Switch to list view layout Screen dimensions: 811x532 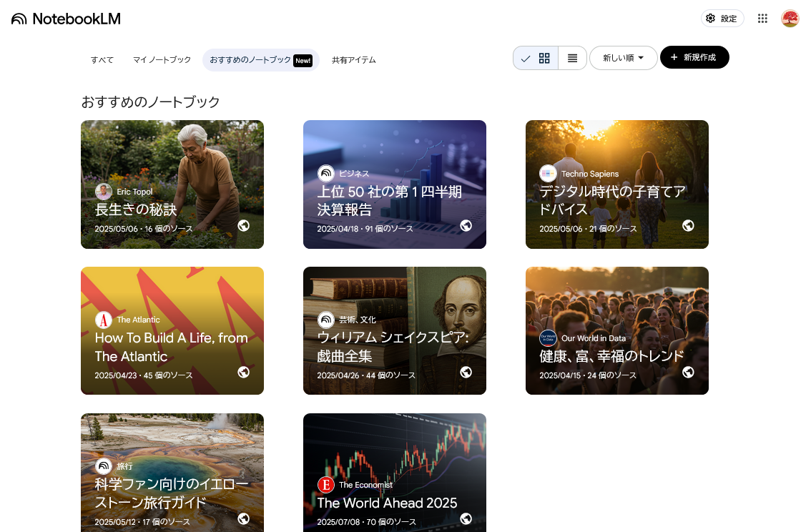[x=572, y=58]
